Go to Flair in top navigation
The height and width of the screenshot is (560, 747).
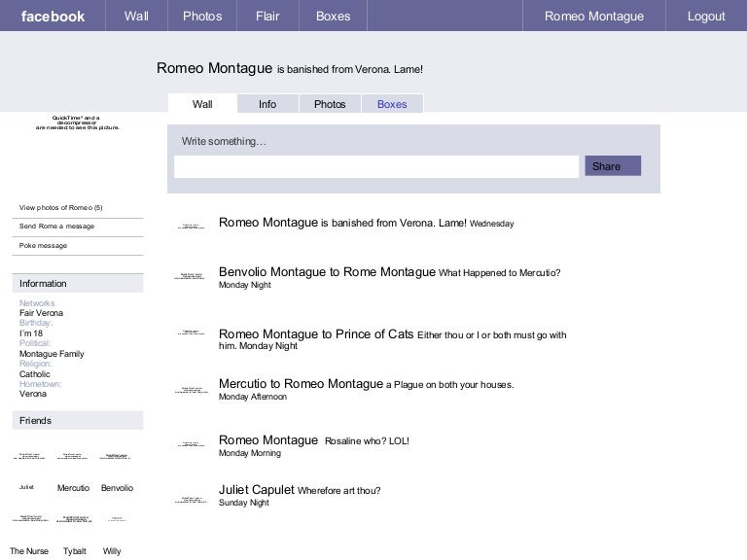tap(267, 16)
